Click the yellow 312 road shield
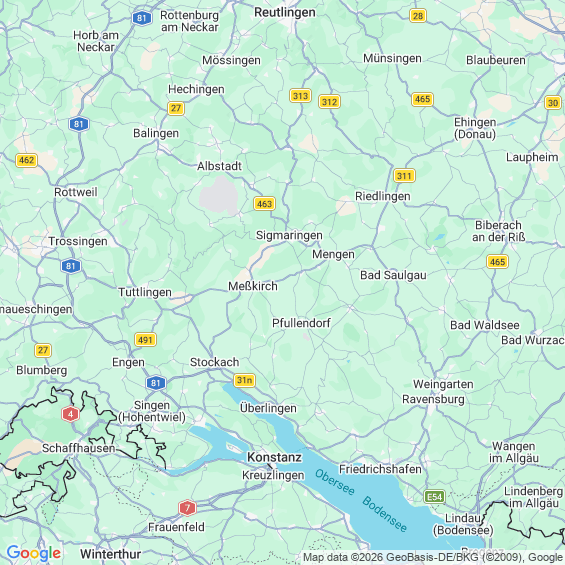This screenshot has height=565, width=565. click(x=329, y=102)
